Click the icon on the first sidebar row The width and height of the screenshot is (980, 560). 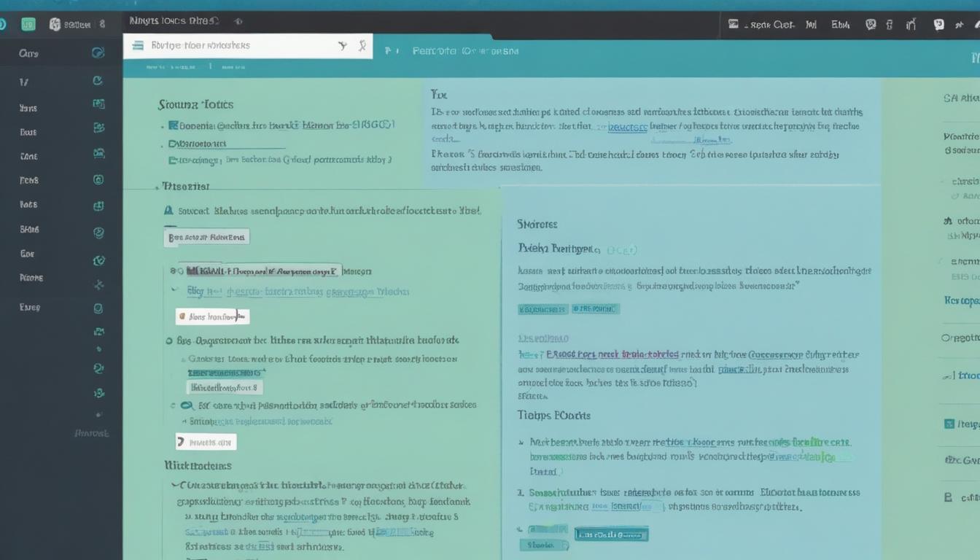[x=98, y=52]
